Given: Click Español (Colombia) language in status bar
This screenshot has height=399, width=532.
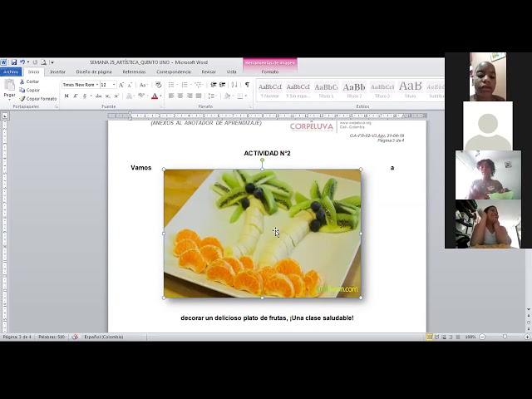Looking at the screenshot, I should pyautogui.click(x=104, y=337).
